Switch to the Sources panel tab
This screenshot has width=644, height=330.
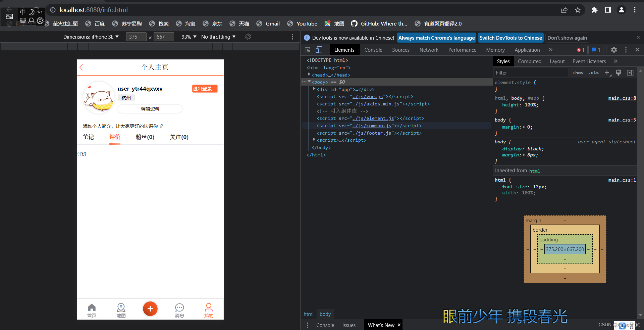tap(401, 50)
